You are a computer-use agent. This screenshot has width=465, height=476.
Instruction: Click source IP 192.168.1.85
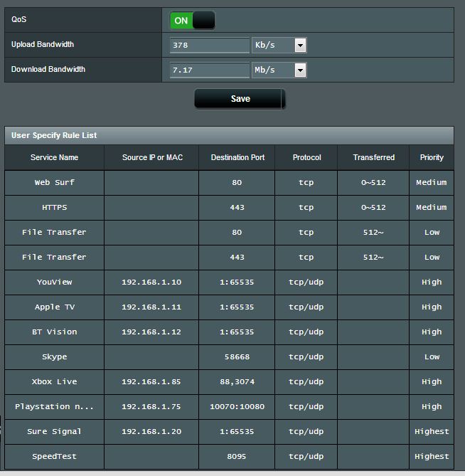(151, 381)
